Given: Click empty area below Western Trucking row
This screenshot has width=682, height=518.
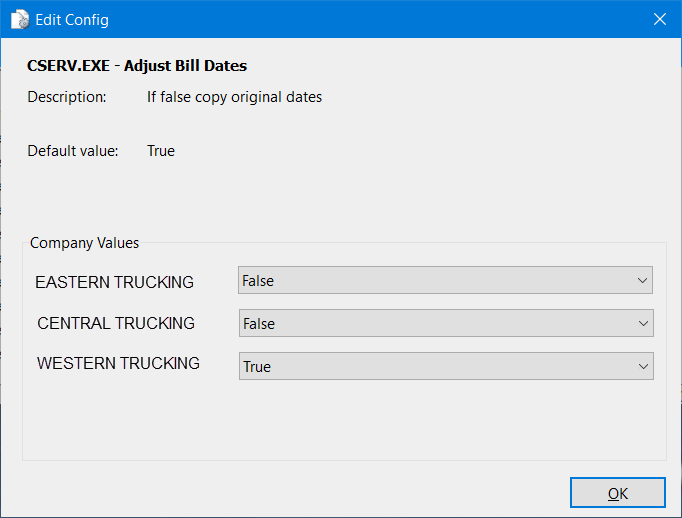Looking at the screenshot, I should click(x=340, y=420).
